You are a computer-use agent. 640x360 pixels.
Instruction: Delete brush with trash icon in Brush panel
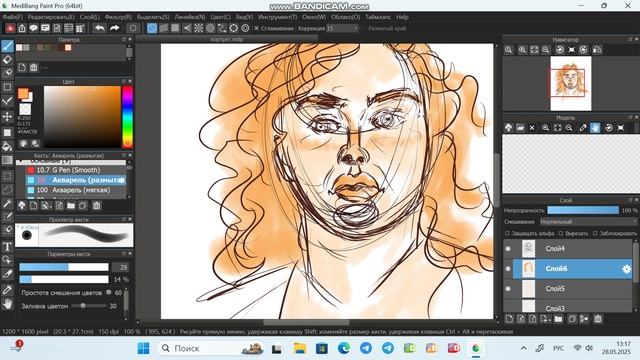pyautogui.click(x=96, y=206)
